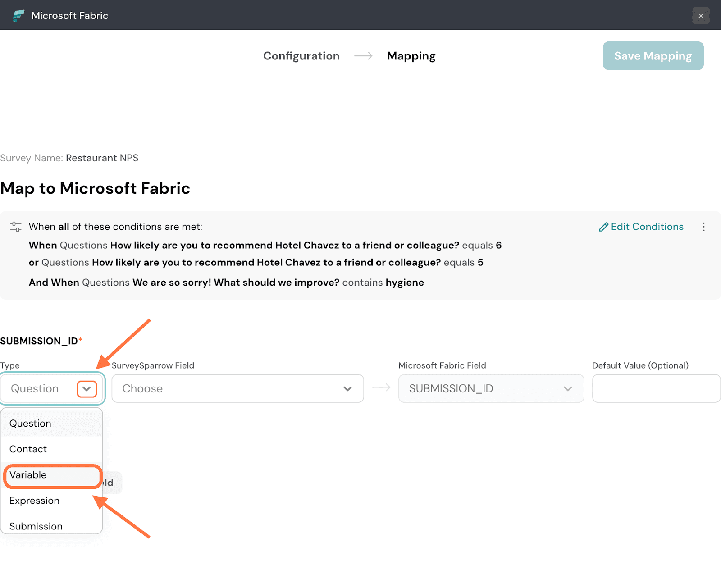Click the pencil icon beside Edit Conditions
The image size is (721, 588).
click(603, 227)
